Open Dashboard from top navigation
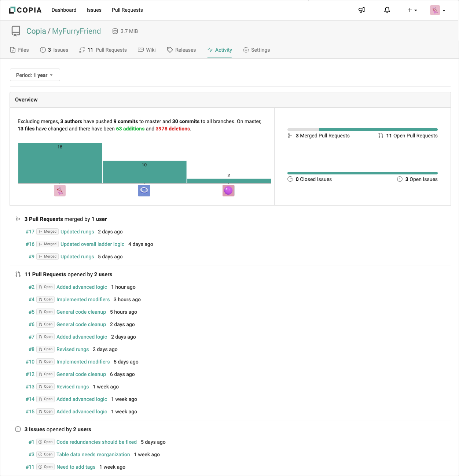The width and height of the screenshot is (459, 476). (x=64, y=10)
